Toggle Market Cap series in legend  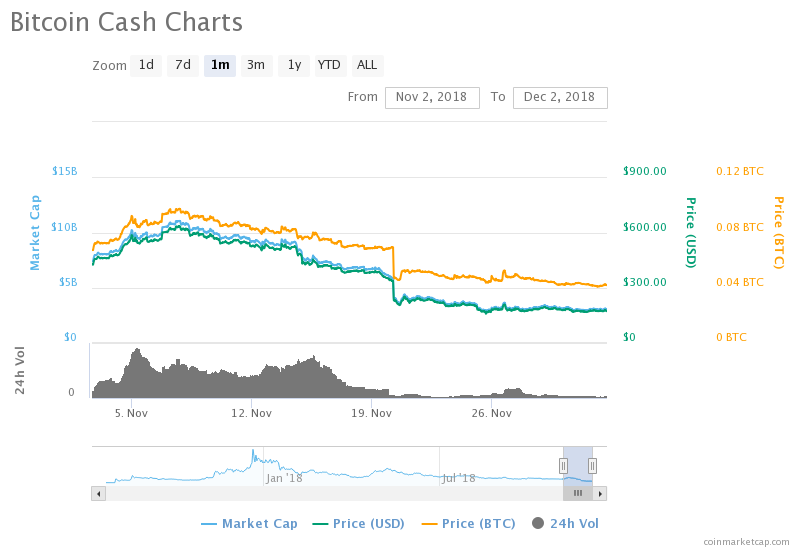tap(249, 523)
